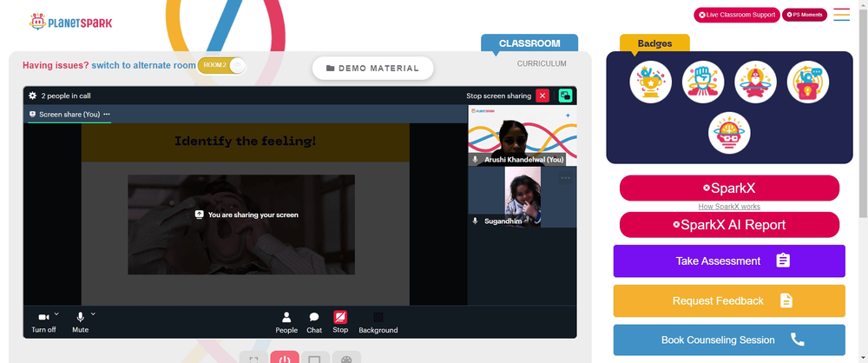Click palette icon below video

pos(346,358)
